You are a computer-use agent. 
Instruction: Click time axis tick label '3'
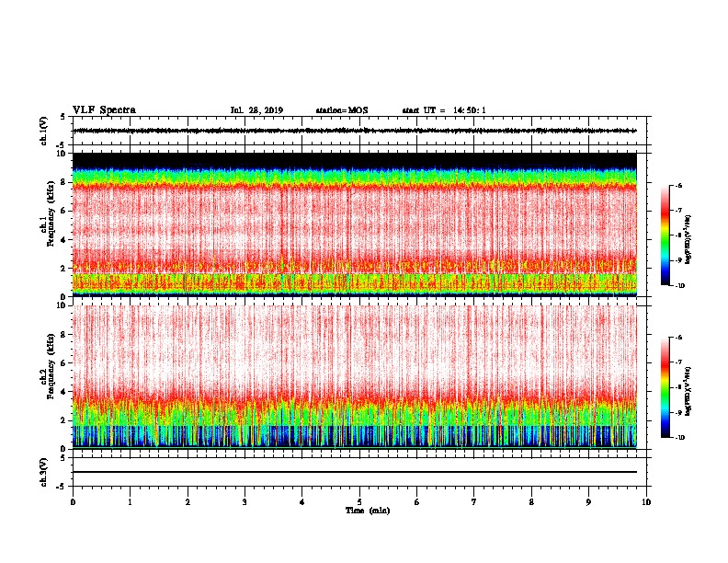[245, 502]
